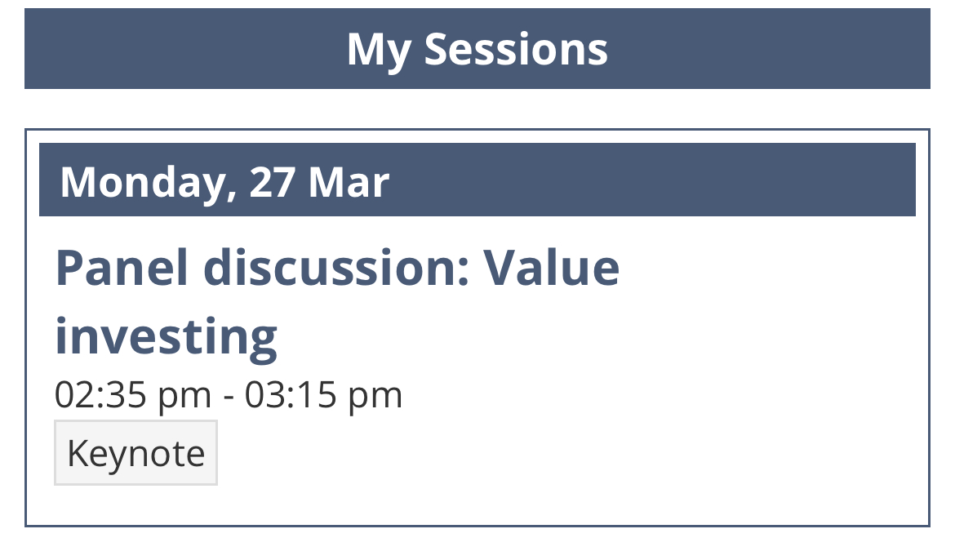Click "27 Mar" in the date header
955x560 pixels.
coord(319,181)
